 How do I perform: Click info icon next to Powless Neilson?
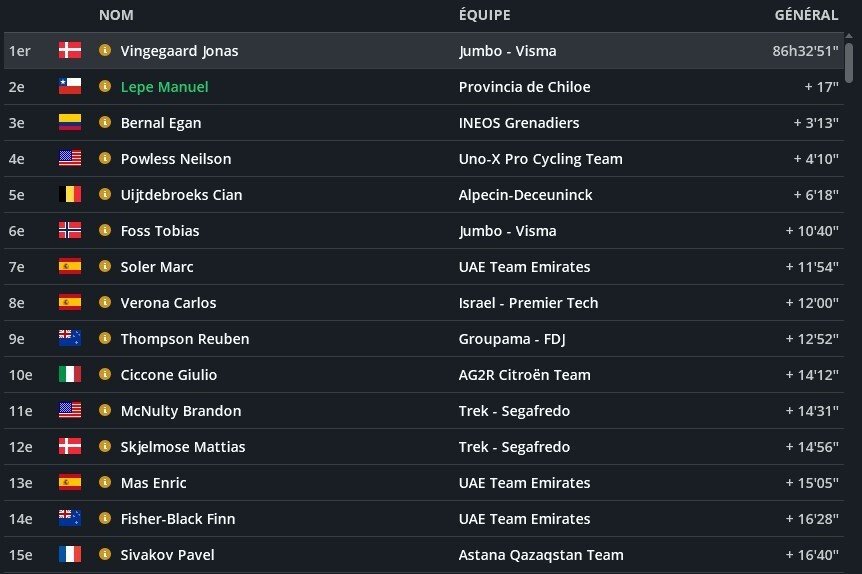click(105, 159)
